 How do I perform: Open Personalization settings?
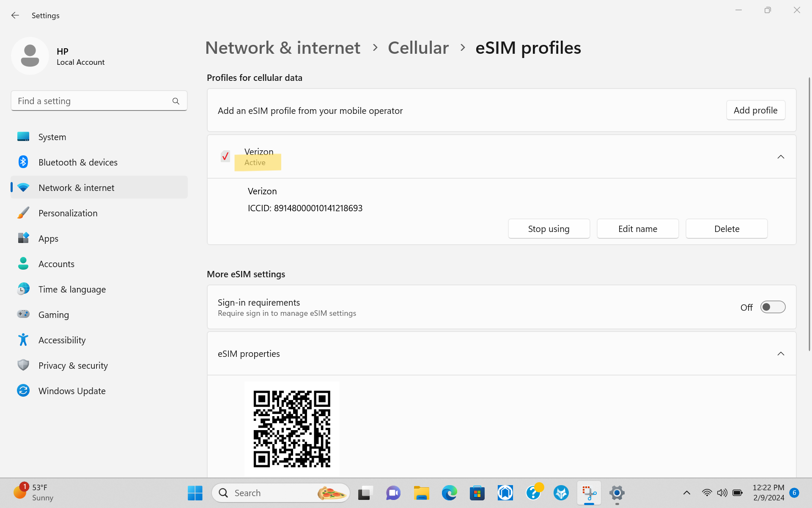click(99, 213)
